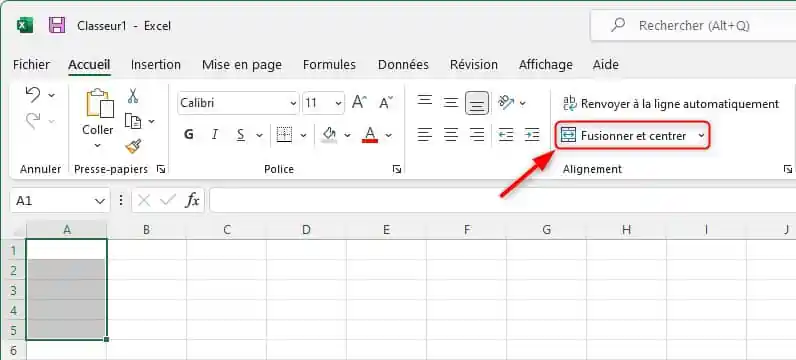Image resolution: width=796 pixels, height=360 pixels.
Task: Align text right
Action: click(x=477, y=135)
